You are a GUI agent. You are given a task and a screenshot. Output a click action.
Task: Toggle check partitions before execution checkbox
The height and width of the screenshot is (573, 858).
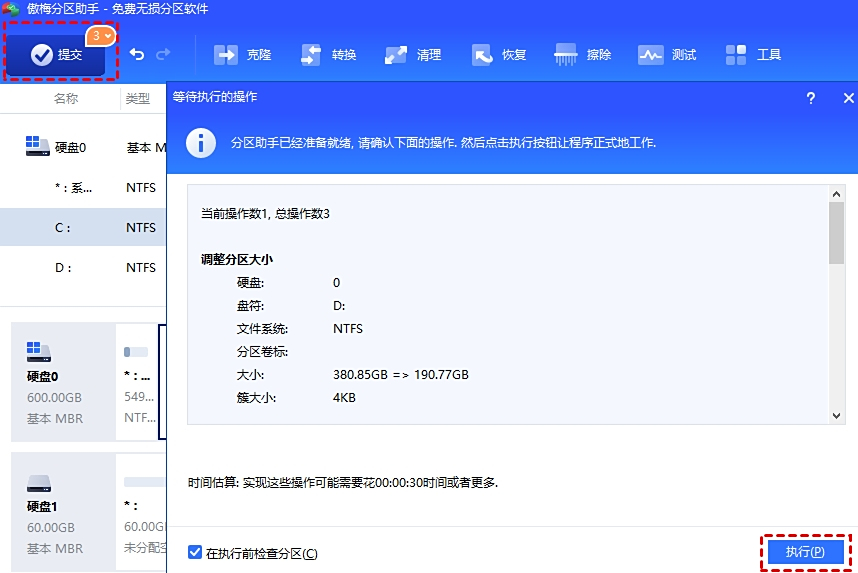click(195, 553)
